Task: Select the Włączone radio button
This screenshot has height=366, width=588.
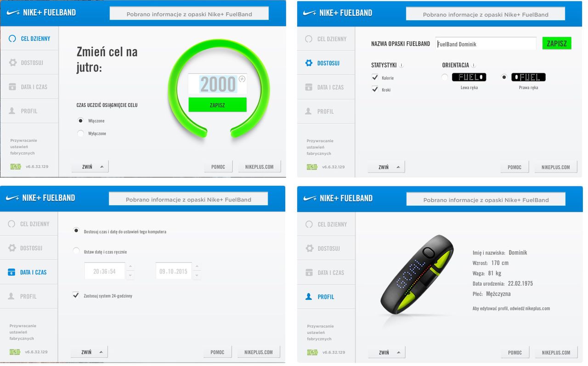Action: point(80,121)
